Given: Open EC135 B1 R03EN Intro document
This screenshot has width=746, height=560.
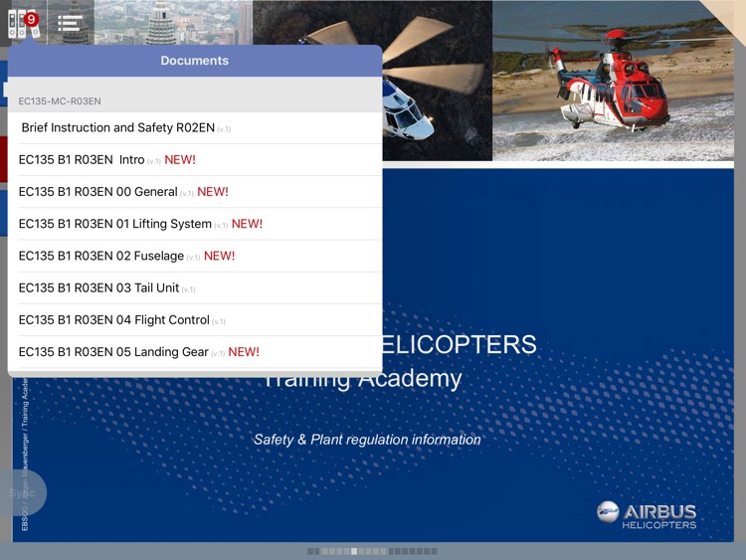Looking at the screenshot, I should [x=195, y=160].
